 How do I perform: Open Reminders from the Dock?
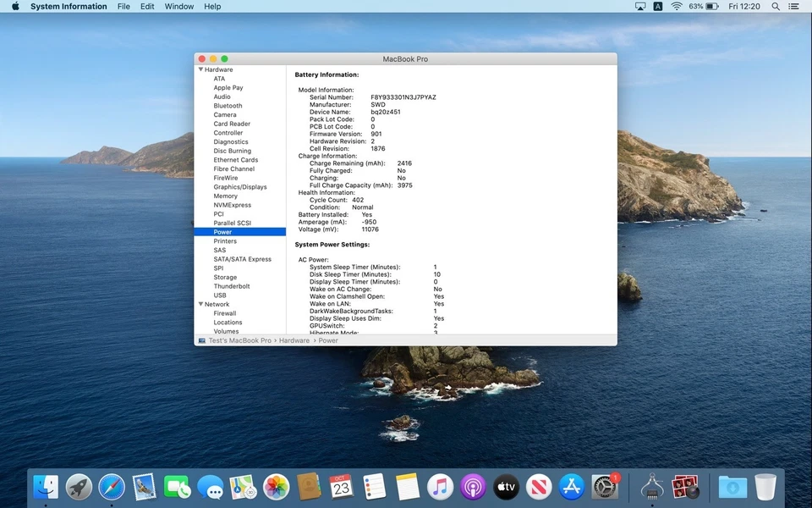pos(375,488)
